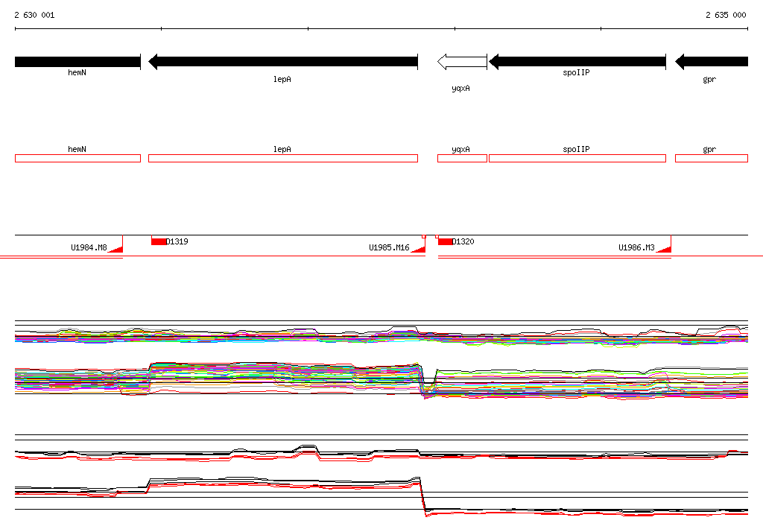763x532 pixels.
Task: Click the red D1320 terminator block
Action: [x=446, y=241]
